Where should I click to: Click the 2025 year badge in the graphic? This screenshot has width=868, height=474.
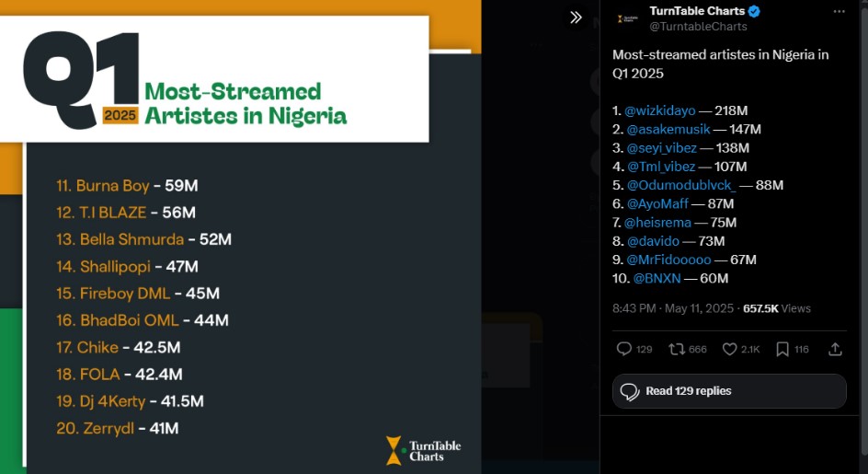click(x=120, y=115)
